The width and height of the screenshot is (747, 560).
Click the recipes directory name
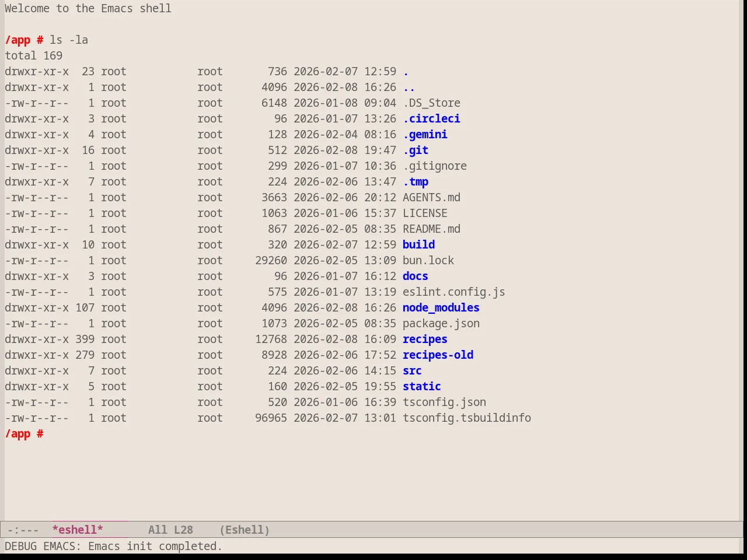(425, 339)
